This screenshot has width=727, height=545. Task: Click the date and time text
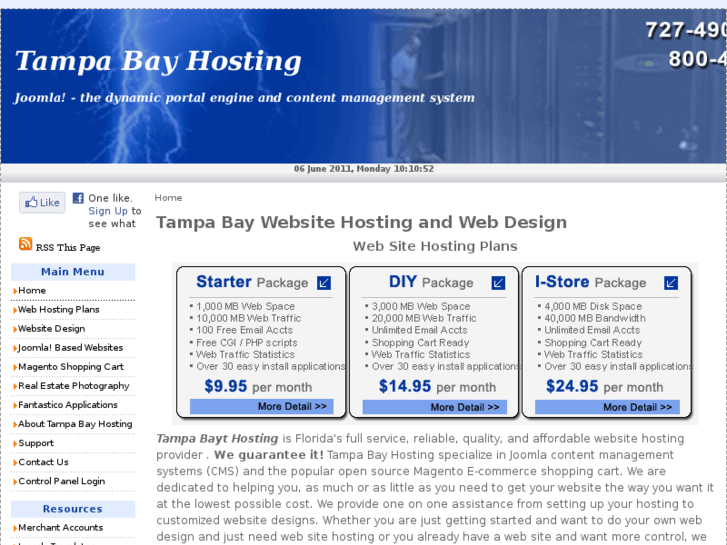[x=364, y=169]
